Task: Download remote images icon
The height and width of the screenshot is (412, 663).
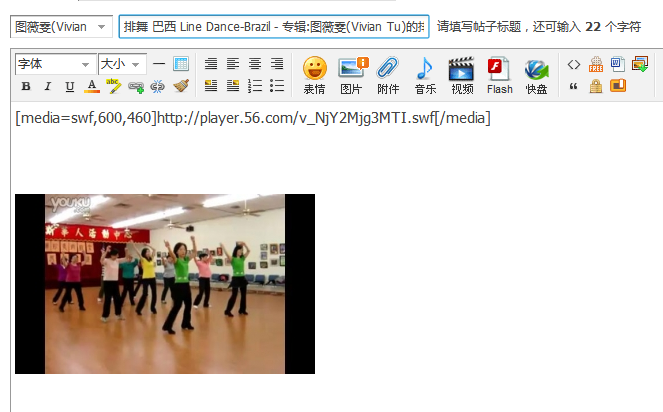Action: pos(640,64)
